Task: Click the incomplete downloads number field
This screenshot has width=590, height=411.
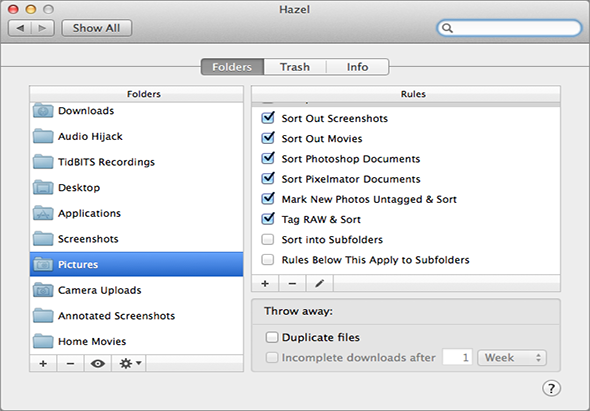Action: (x=458, y=357)
